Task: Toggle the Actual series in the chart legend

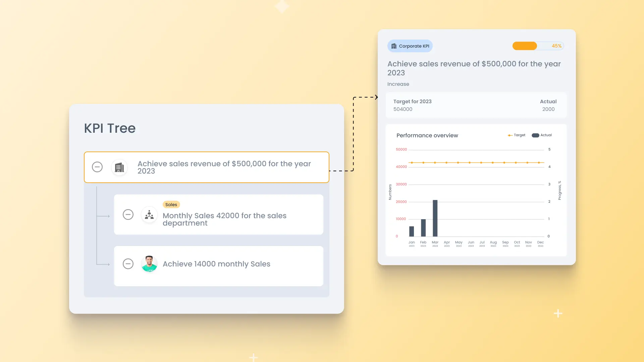Action: 542,135
